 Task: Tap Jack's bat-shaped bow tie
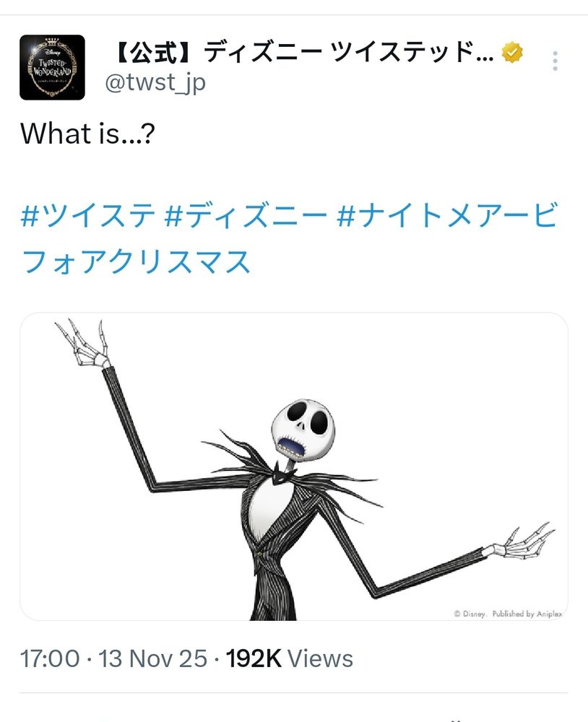tap(280, 474)
